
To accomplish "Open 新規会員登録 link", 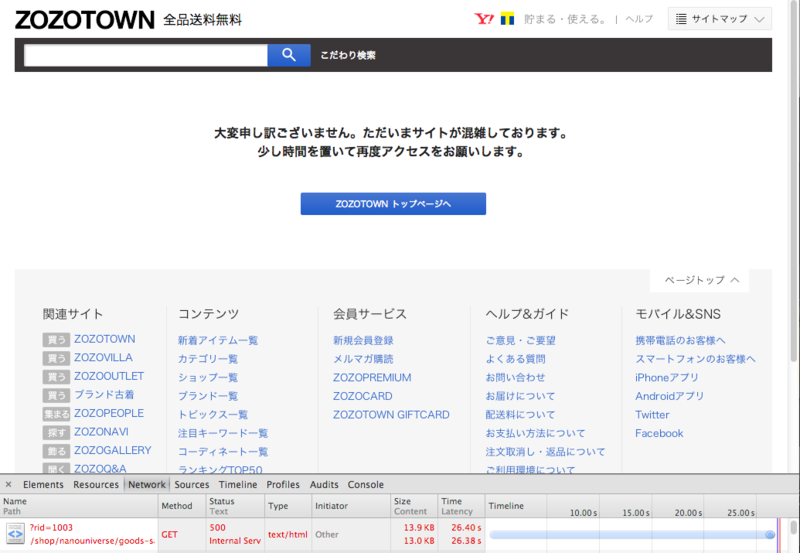I will [363, 340].
